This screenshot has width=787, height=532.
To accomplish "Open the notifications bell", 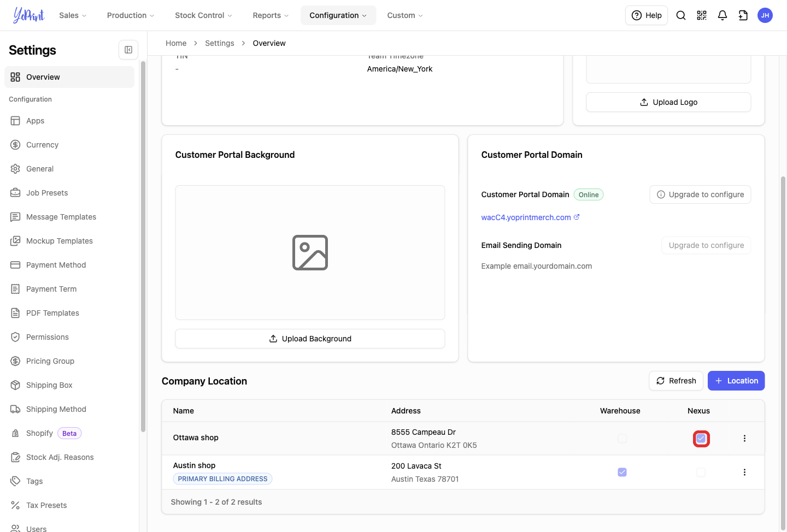I will (723, 15).
